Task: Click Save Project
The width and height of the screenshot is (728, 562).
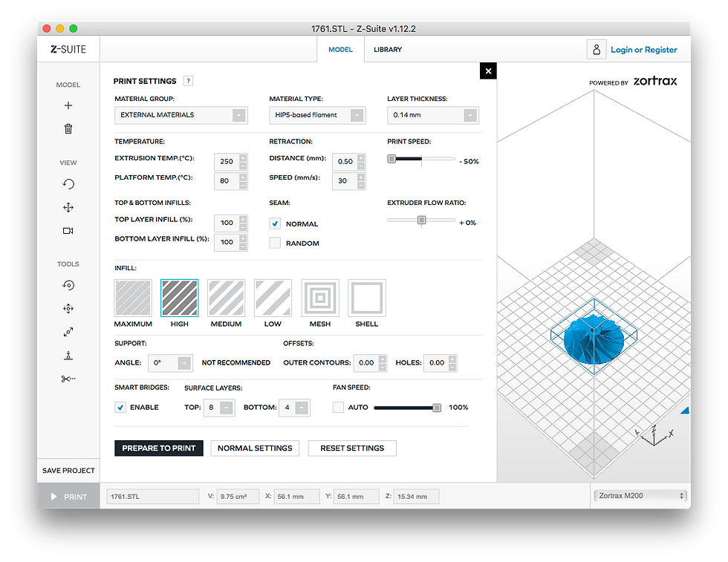Action: click(x=68, y=471)
